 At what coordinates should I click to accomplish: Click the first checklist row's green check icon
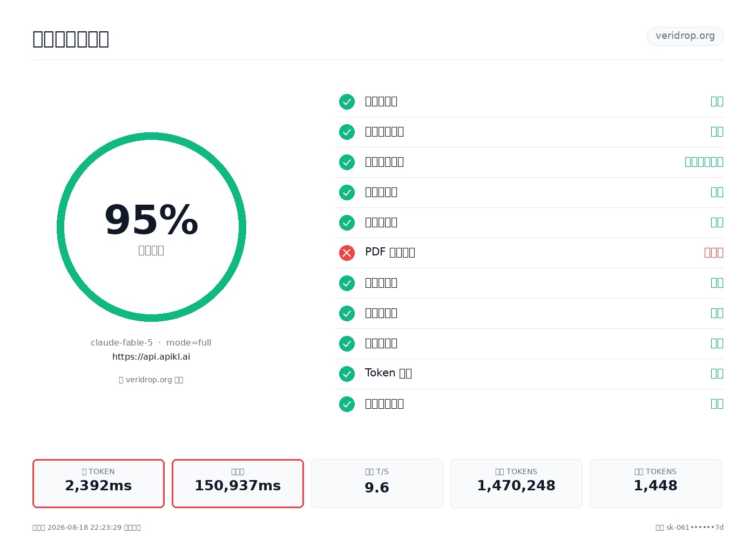(x=347, y=102)
